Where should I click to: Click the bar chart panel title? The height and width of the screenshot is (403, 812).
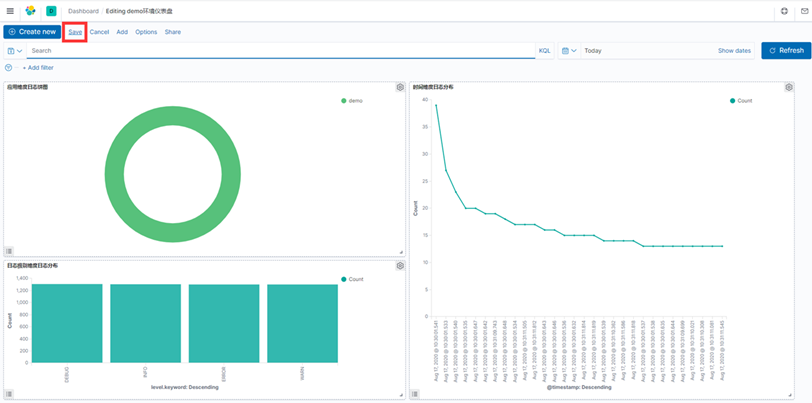[32, 266]
